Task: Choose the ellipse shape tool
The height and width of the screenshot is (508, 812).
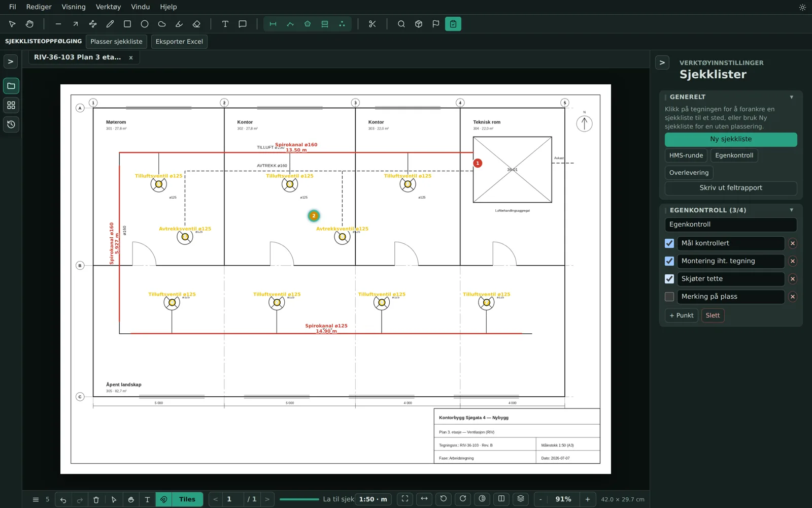Action: [x=145, y=24]
